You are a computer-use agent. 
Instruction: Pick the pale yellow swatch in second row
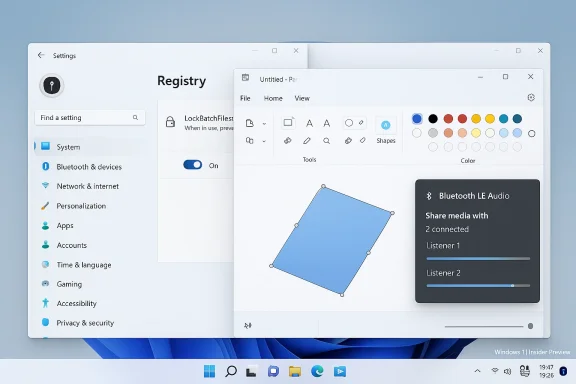click(476, 133)
